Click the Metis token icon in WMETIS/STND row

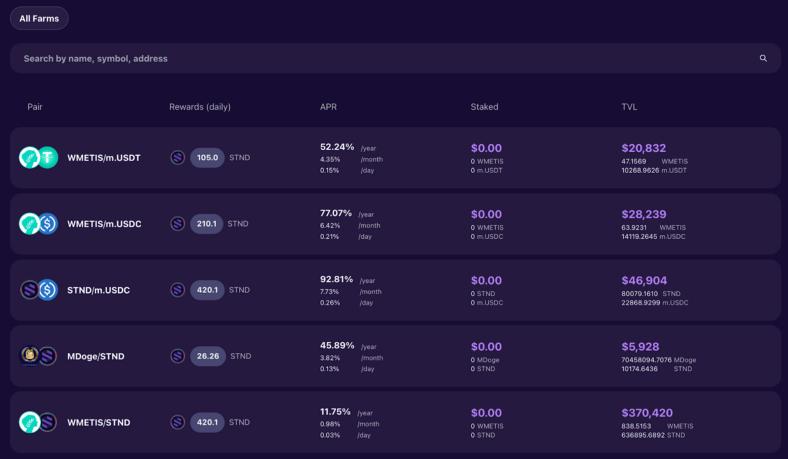[30, 422]
